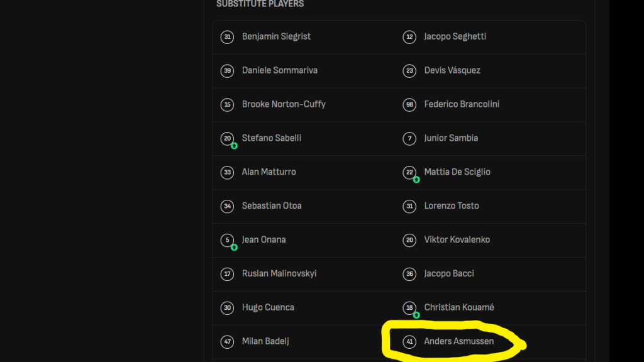644x362 pixels.
Task: Open Sebastian Otoa player entry
Action: pos(272,206)
